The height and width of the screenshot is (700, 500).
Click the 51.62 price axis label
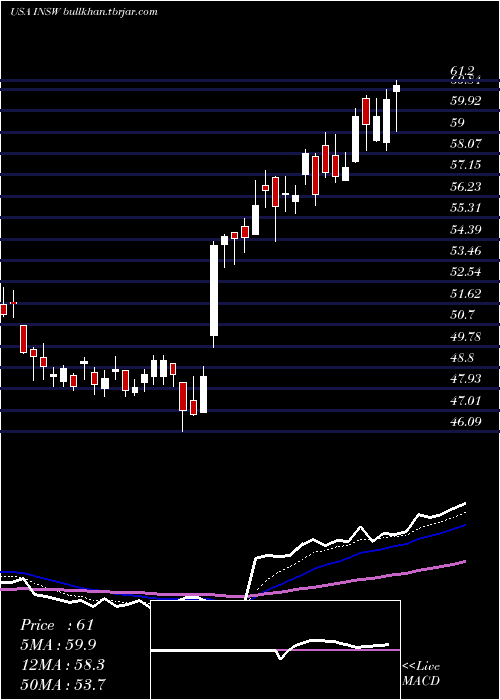pos(466,293)
